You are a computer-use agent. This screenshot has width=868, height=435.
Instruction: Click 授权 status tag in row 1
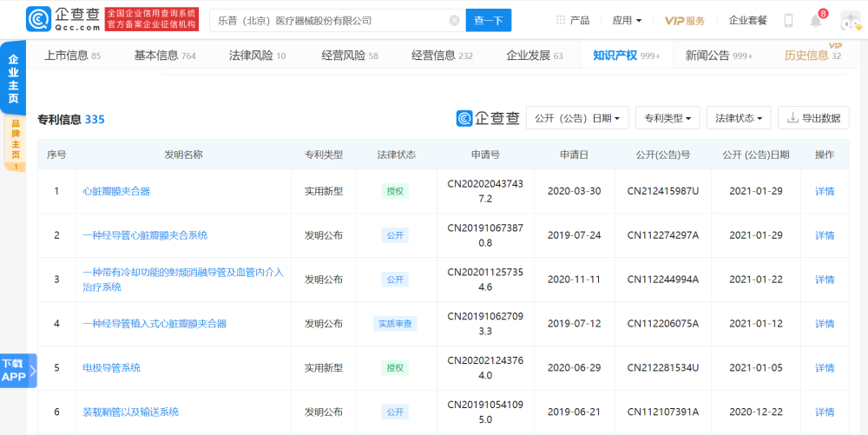coord(395,192)
